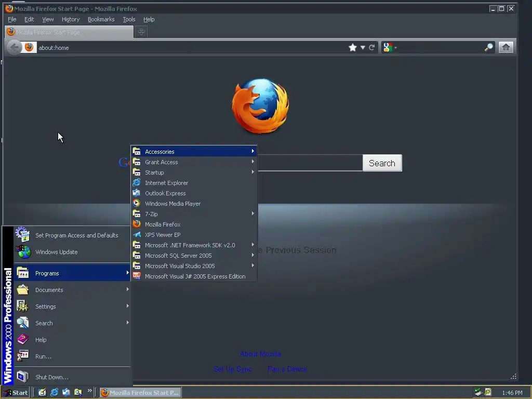Launch Internet Explorer from Programs menu
Screen dimensions: 532x399
pyautogui.click(x=194, y=182)
